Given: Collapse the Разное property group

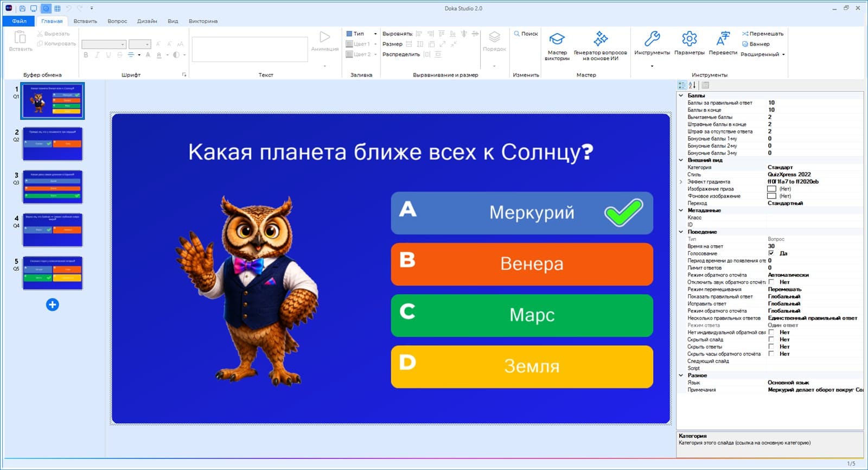Looking at the screenshot, I should click(x=681, y=376).
